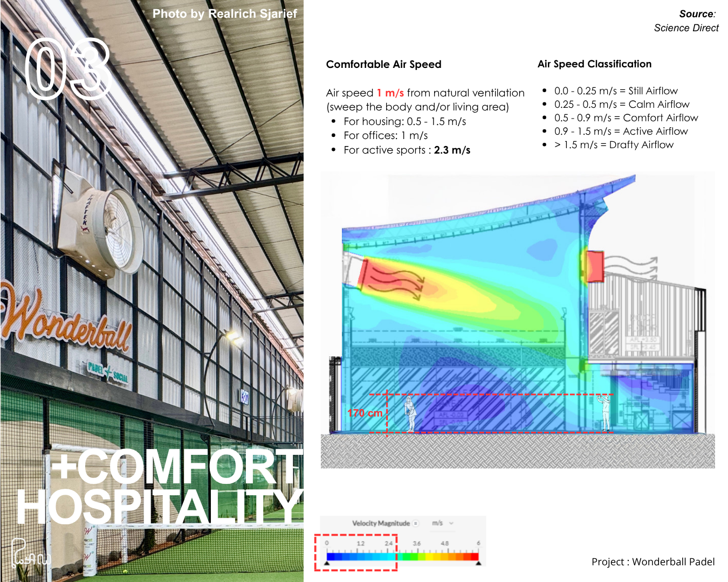This screenshot has height=582, width=728.
Task: Click the 'Project : Wonderball Padel' caption
Action: 653,562
